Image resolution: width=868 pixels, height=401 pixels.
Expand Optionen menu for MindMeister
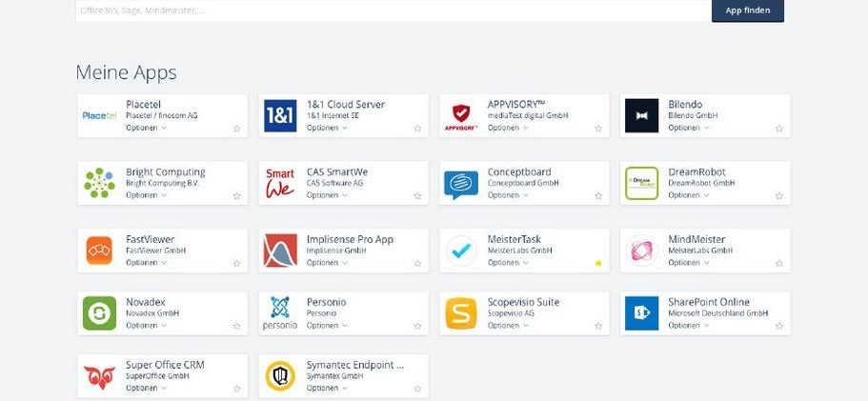689,263
